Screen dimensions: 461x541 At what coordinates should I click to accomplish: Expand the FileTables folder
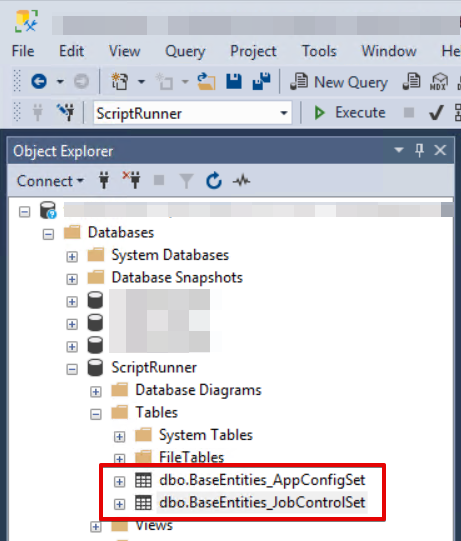[x=119, y=459]
